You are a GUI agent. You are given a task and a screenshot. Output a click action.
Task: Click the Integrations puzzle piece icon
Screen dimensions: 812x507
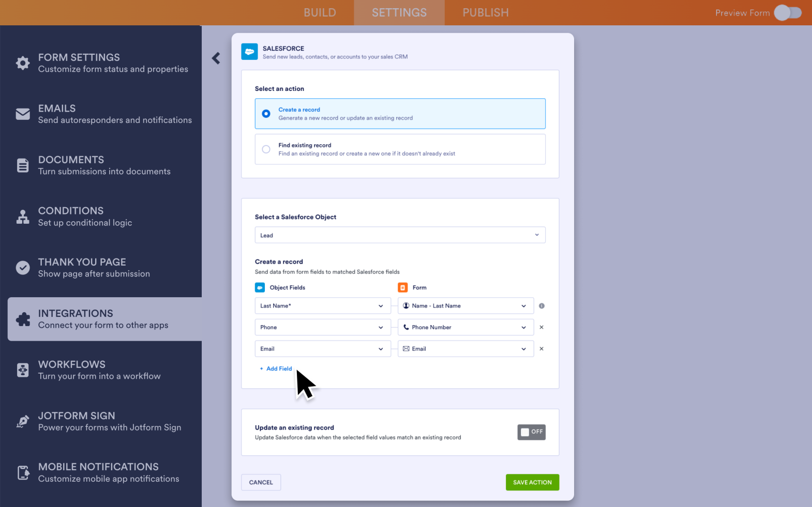click(x=23, y=319)
